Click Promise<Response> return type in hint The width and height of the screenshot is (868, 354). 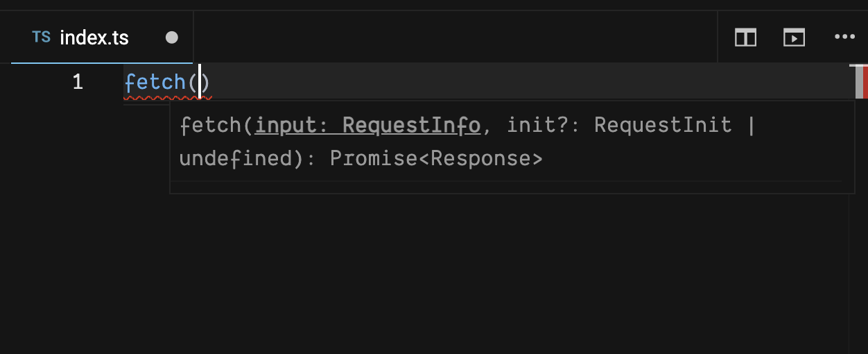click(x=436, y=159)
